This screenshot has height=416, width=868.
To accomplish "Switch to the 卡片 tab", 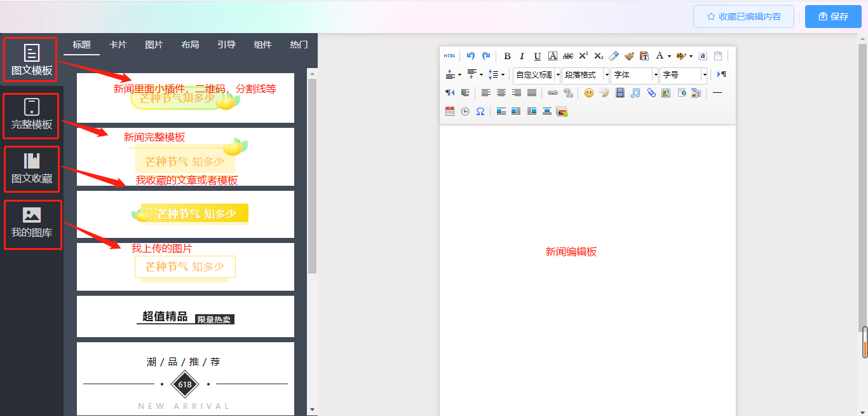I will (118, 45).
